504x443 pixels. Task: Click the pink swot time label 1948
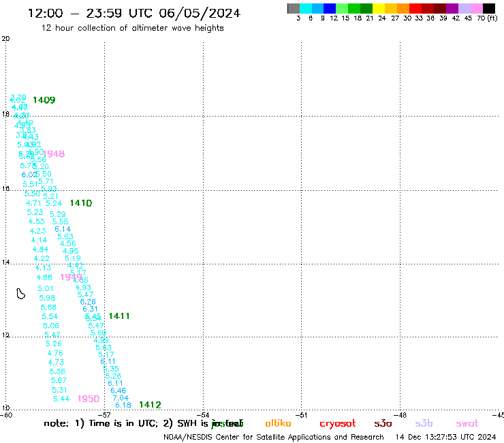tap(54, 154)
